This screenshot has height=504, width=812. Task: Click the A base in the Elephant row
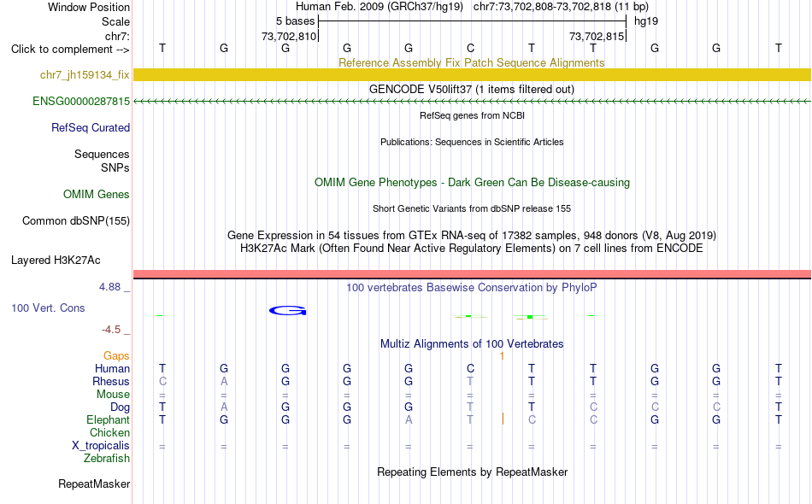409,419
